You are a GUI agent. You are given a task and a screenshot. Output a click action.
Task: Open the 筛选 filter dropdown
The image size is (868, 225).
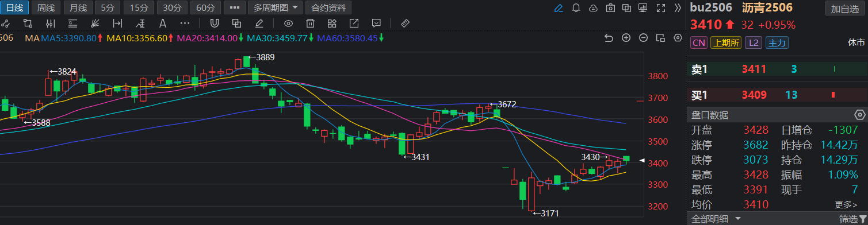pyautogui.click(x=852, y=219)
